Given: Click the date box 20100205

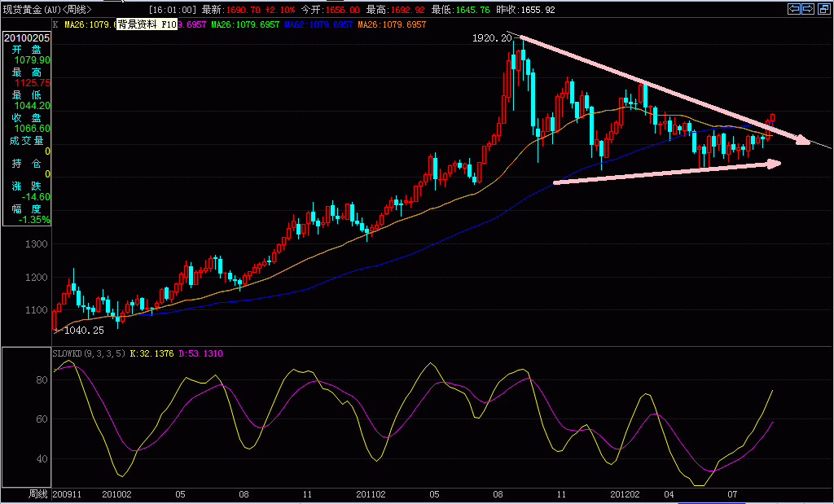Looking at the screenshot, I should tap(27, 37).
